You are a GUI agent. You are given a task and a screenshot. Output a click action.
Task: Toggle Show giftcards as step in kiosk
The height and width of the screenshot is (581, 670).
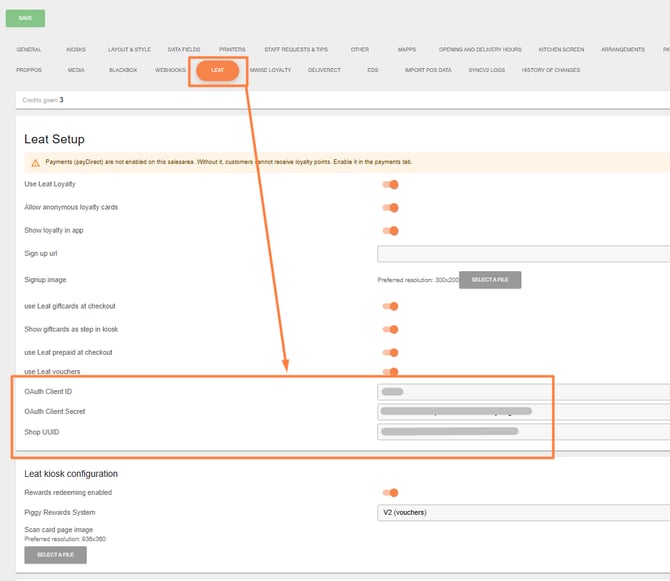click(x=391, y=329)
